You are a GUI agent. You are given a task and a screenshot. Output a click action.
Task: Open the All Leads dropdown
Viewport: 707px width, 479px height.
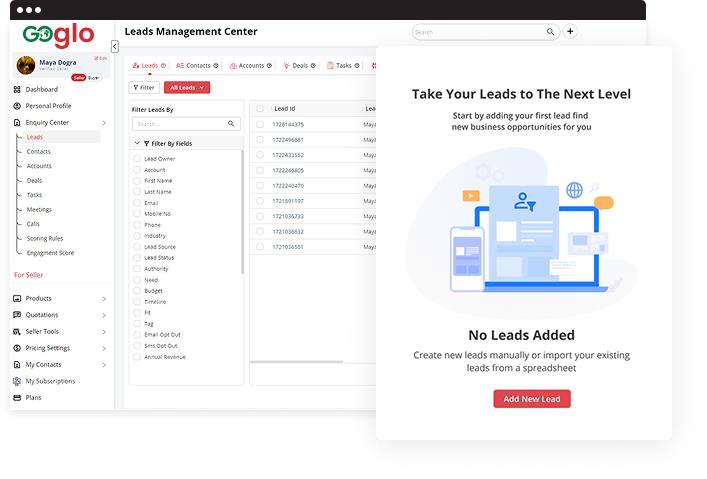(x=187, y=88)
